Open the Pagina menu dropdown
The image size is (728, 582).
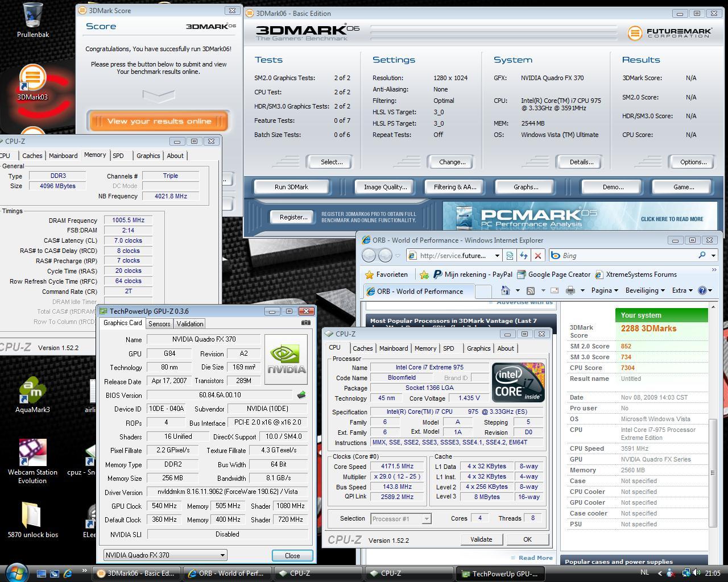pyautogui.click(x=604, y=290)
